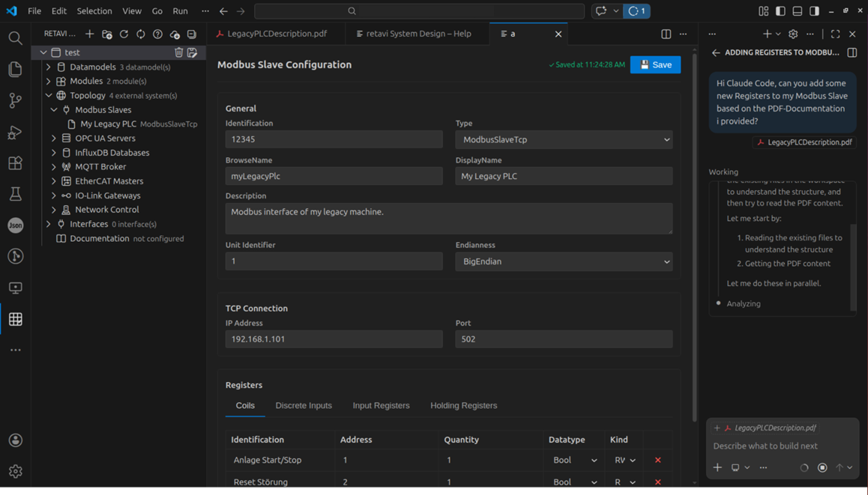Image resolution: width=868 pixels, height=495 pixels.
Task: Open the Manage gear in activity bar
Action: [16, 471]
